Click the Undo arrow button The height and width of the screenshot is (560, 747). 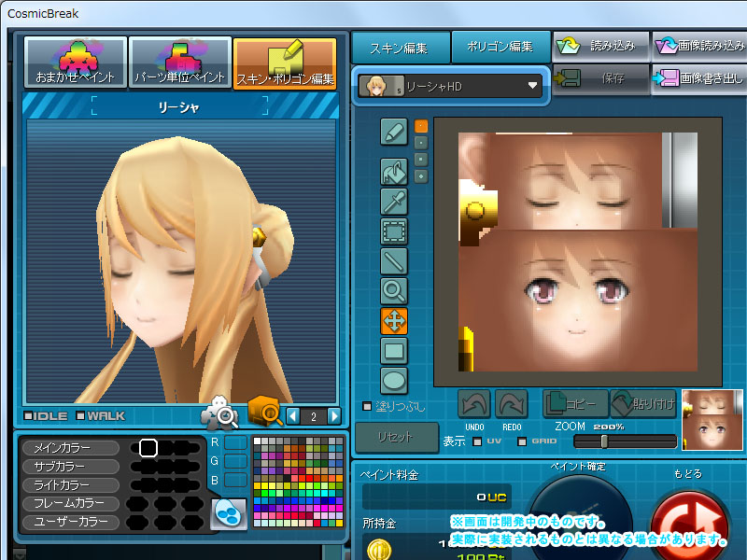coord(474,404)
